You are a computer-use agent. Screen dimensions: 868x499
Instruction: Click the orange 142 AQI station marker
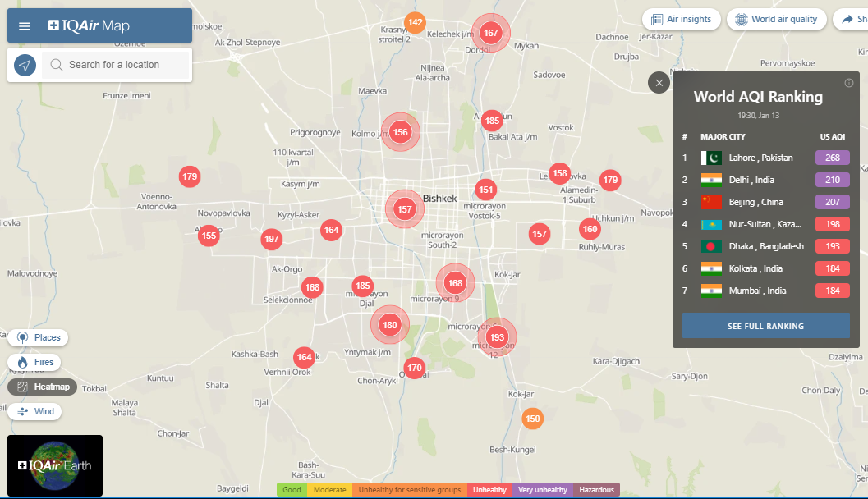pyautogui.click(x=416, y=22)
